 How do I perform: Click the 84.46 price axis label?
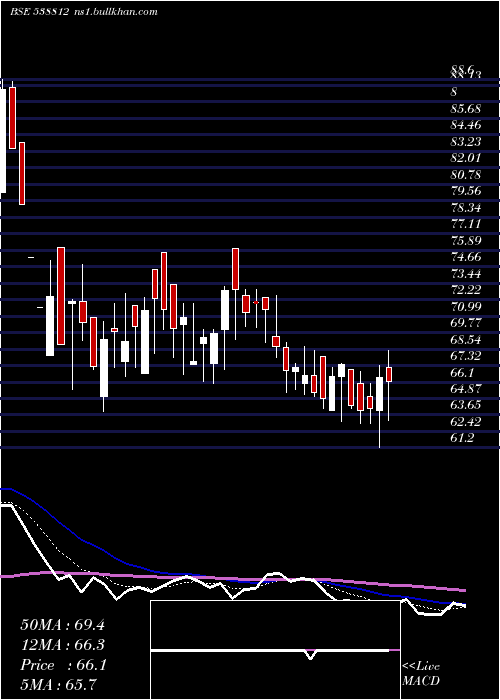point(465,125)
